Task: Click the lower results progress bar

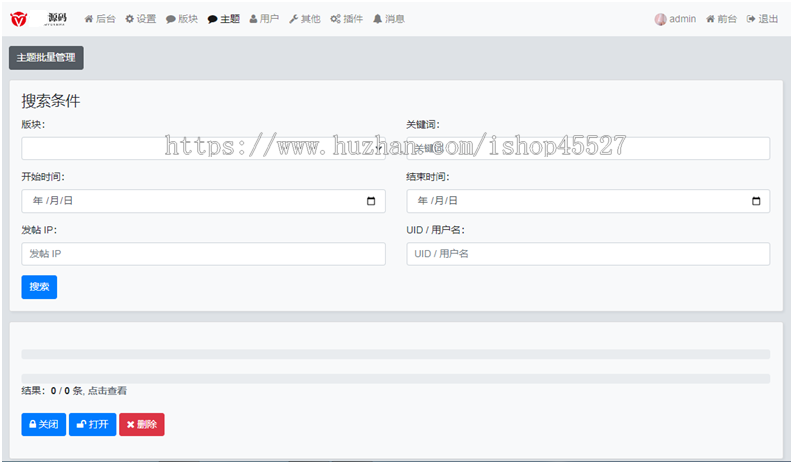Action: [x=395, y=378]
